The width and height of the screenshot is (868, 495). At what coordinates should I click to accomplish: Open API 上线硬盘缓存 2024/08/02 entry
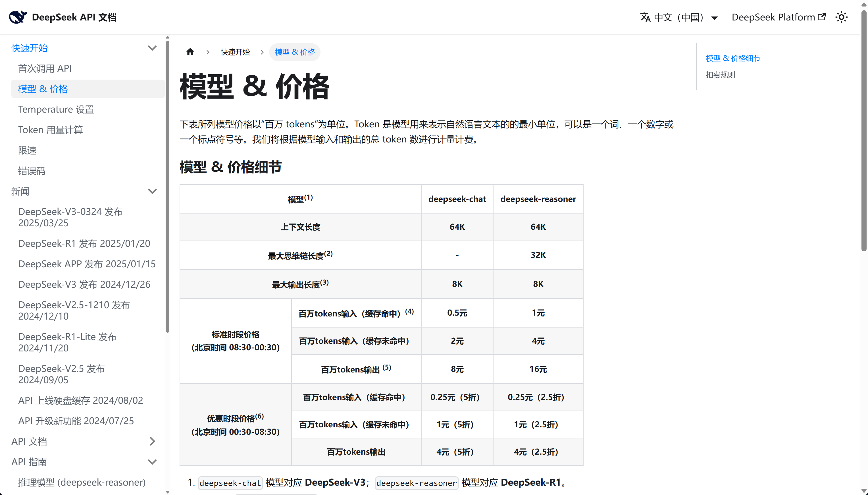[x=80, y=400]
